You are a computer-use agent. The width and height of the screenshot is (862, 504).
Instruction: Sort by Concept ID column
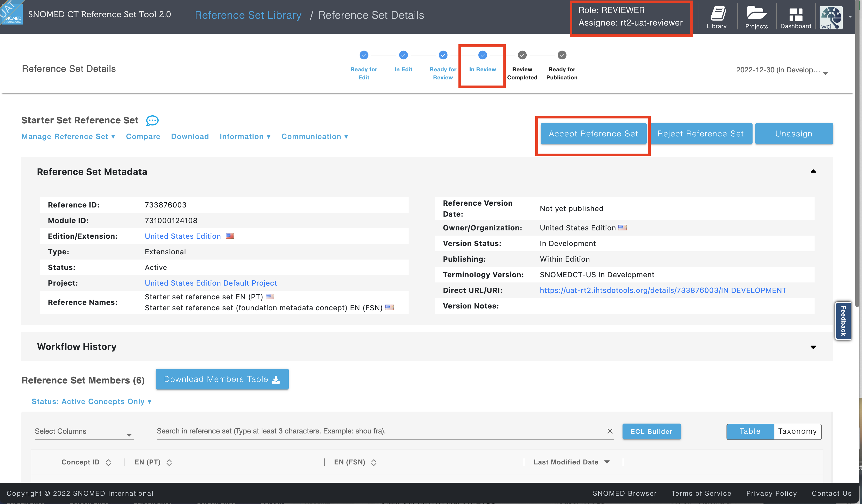coord(108,462)
